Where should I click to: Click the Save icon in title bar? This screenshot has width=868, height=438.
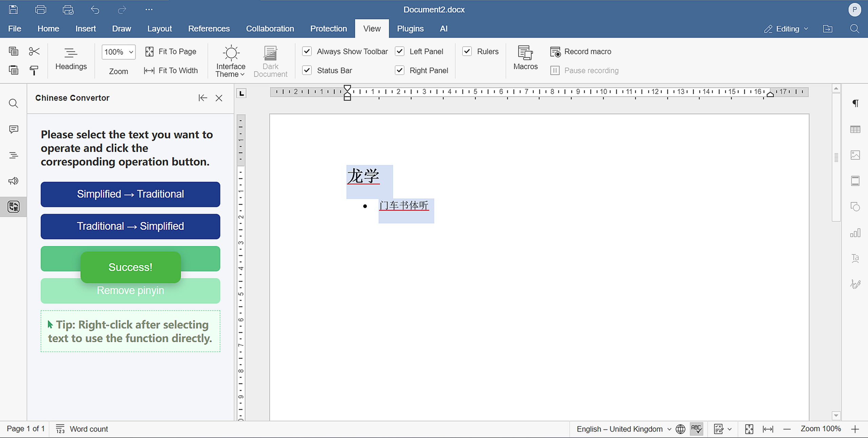(13, 9)
